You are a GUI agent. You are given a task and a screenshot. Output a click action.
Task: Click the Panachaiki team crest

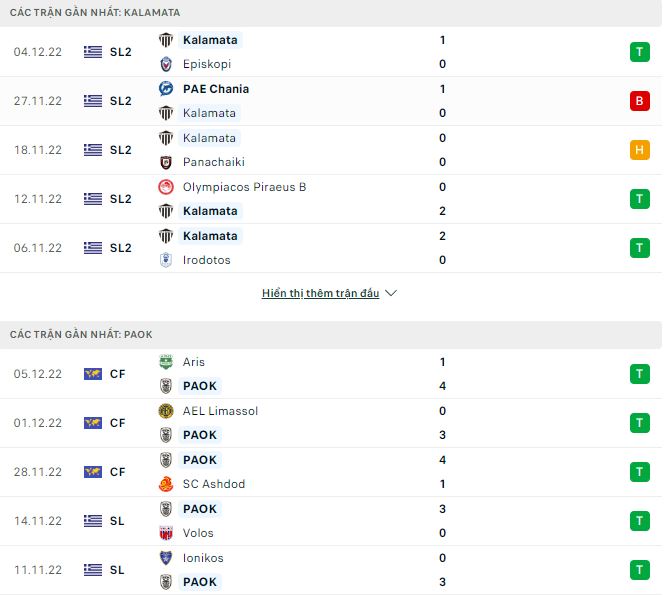click(166, 162)
